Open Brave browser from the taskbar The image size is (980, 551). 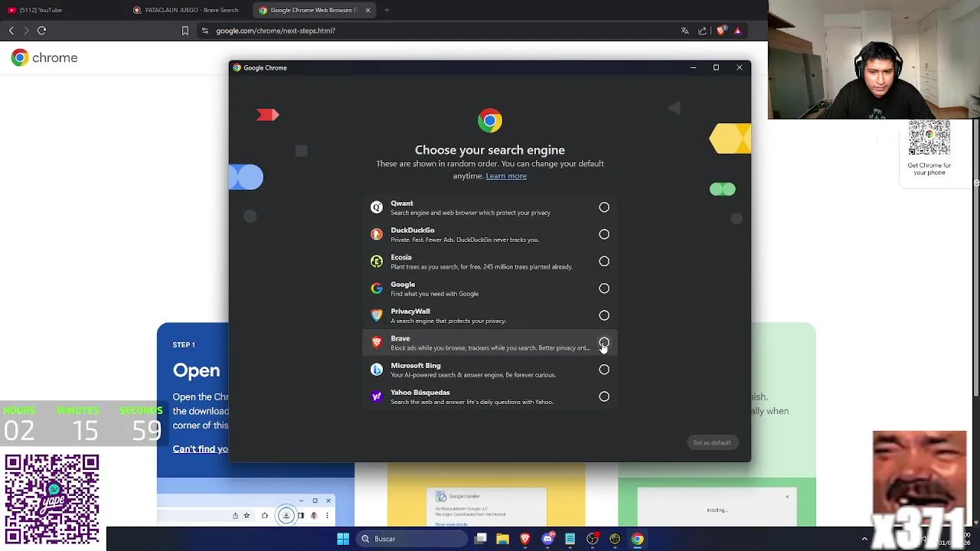click(524, 539)
